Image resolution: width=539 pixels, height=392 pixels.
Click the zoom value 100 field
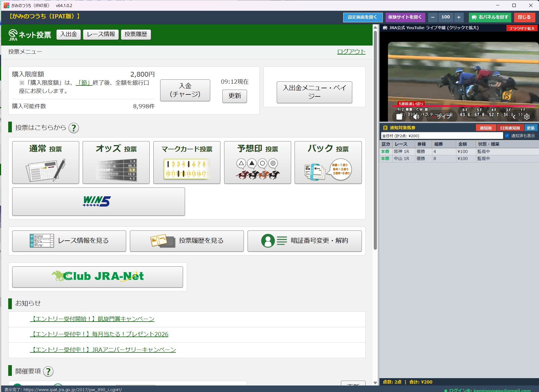click(x=446, y=17)
